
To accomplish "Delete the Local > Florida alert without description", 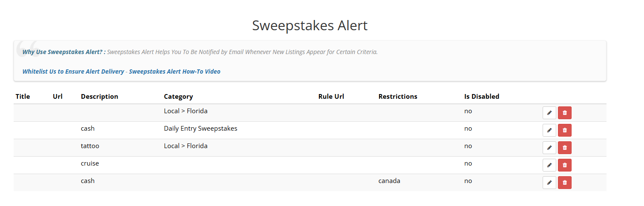I will click(564, 113).
